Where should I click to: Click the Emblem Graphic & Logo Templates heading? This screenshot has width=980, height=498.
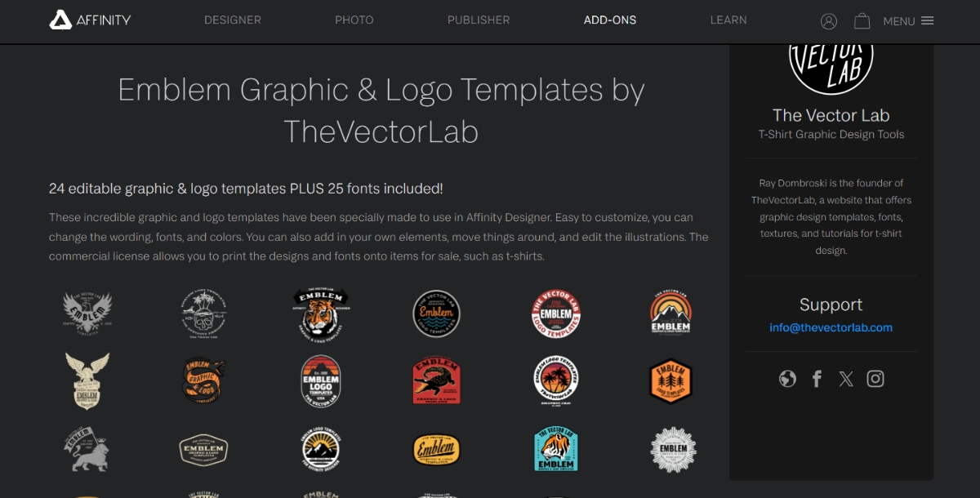tap(381, 110)
